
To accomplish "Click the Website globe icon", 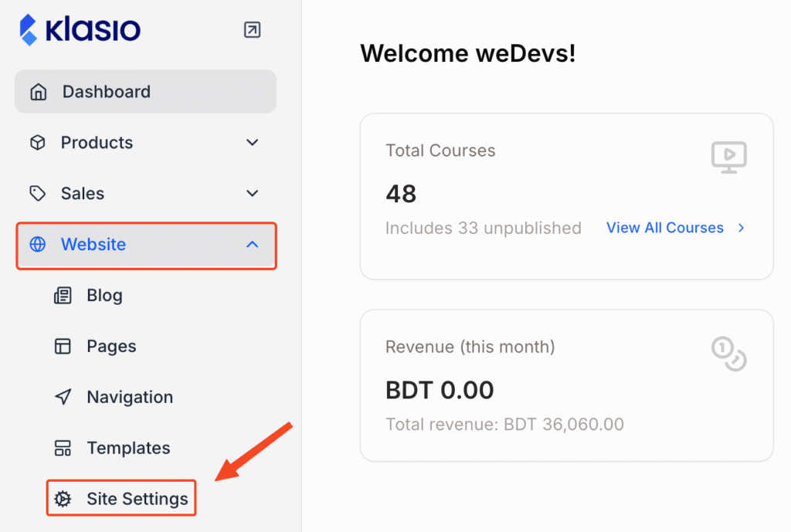I will point(37,245).
